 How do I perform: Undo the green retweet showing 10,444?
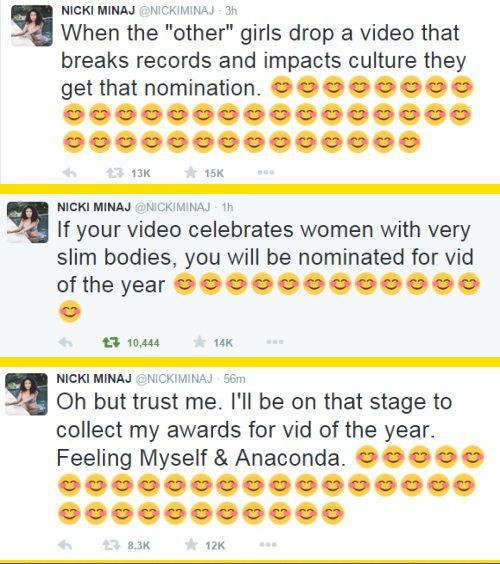point(112,342)
